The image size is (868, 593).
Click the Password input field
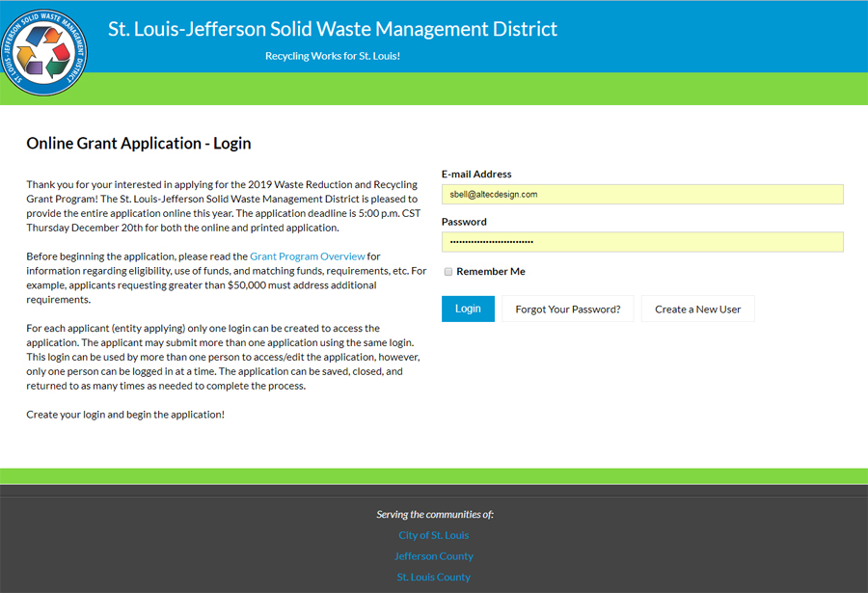642,242
